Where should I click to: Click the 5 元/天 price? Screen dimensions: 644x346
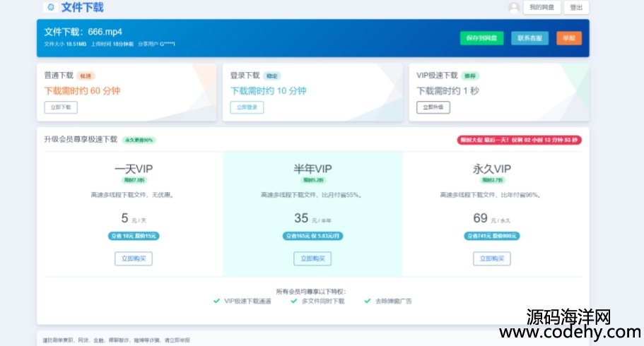click(x=134, y=218)
